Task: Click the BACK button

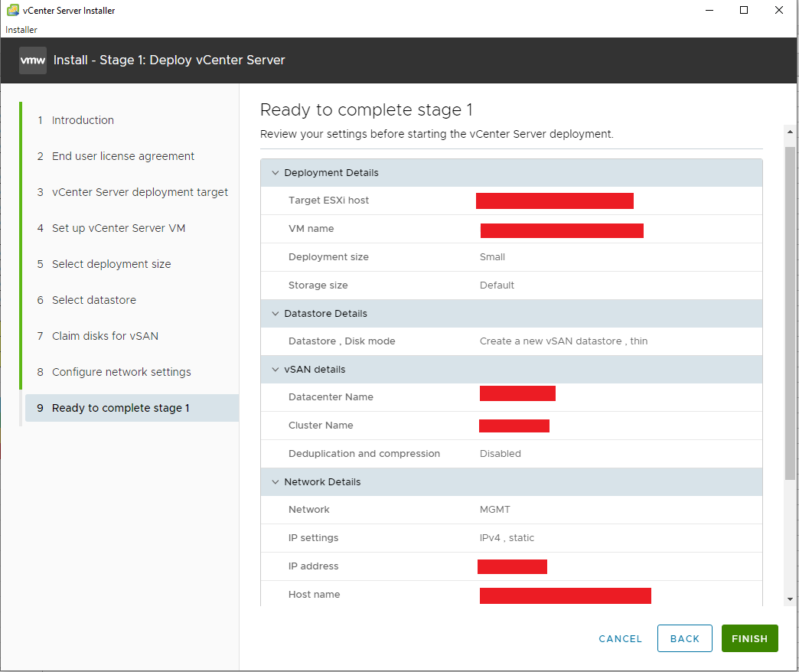Action: coord(685,638)
